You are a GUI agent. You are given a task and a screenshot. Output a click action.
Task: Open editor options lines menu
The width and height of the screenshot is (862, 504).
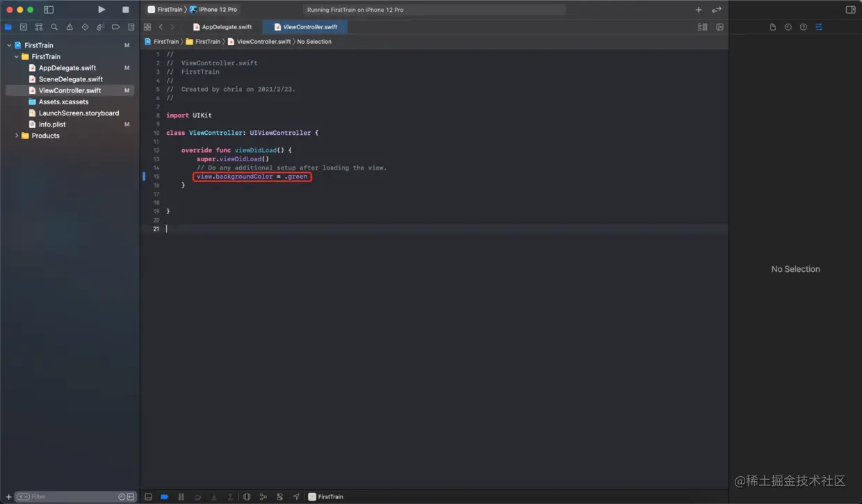(702, 27)
